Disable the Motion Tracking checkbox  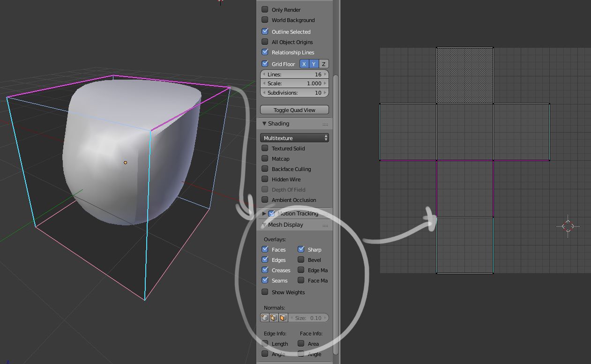(x=271, y=214)
